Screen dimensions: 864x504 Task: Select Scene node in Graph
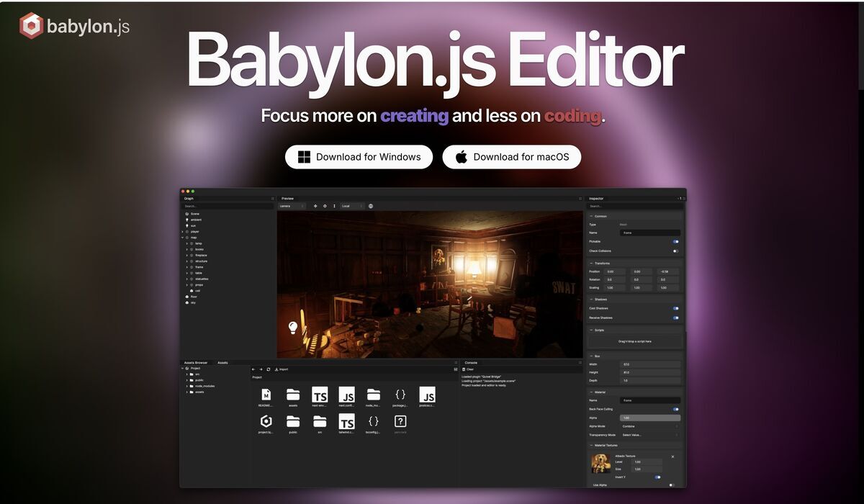point(194,214)
